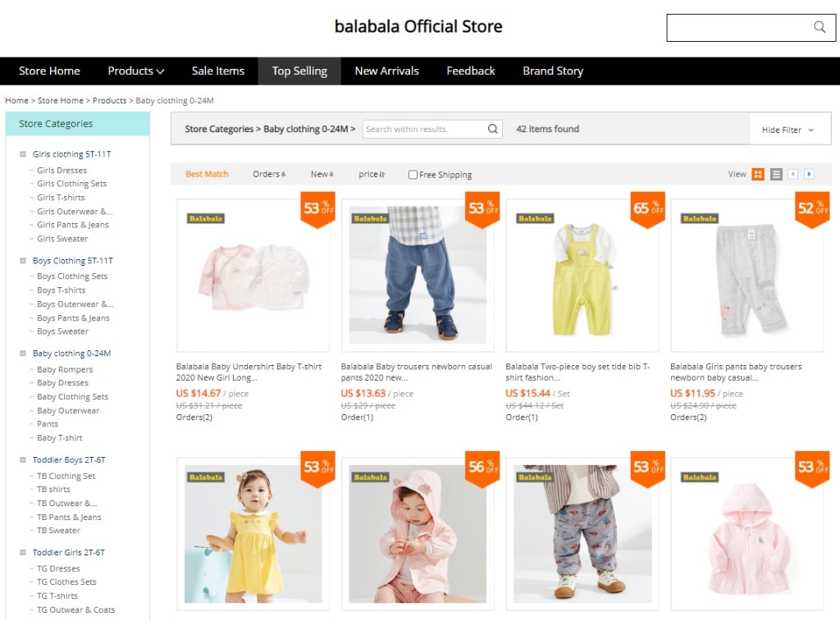Screen dimensions: 840x630
Task: Open Boys T-shirts category
Action: (61, 290)
